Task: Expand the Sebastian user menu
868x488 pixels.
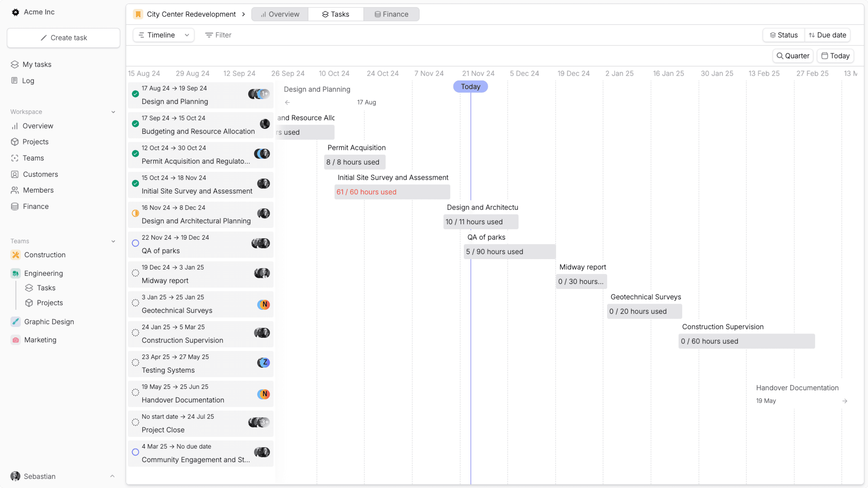Action: coord(113,476)
